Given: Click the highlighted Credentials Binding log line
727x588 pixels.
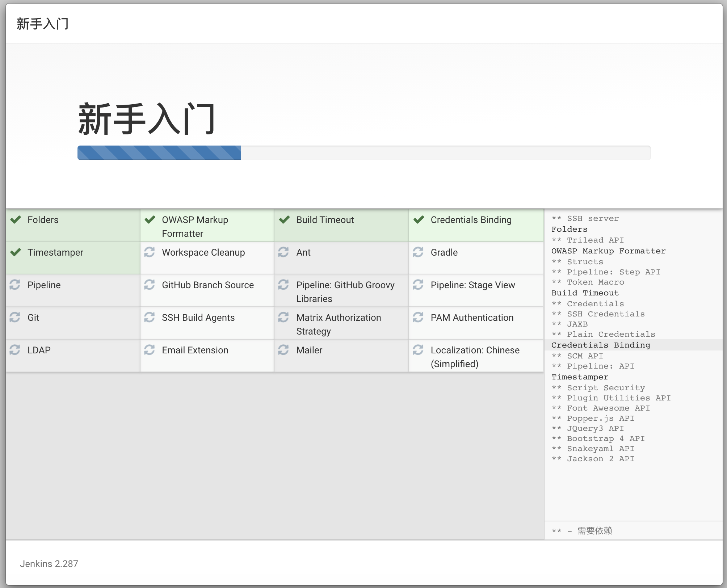Looking at the screenshot, I should (601, 345).
